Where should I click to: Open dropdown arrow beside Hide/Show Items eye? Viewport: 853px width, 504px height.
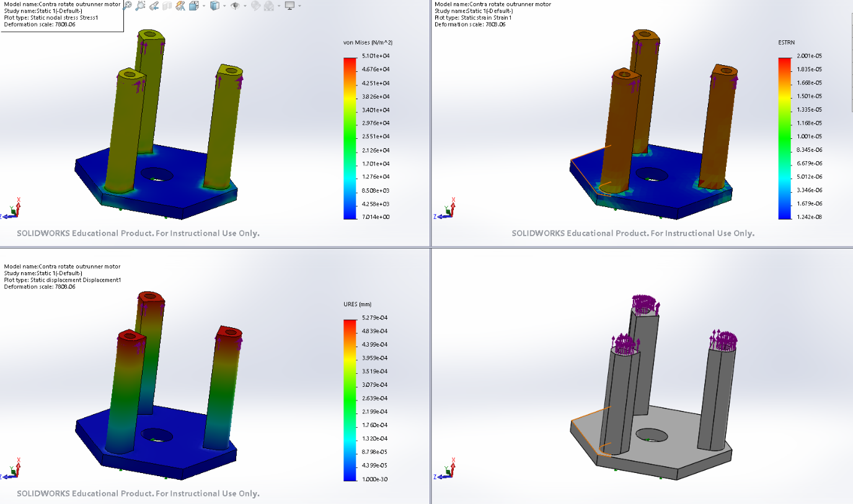pyautogui.click(x=244, y=6)
